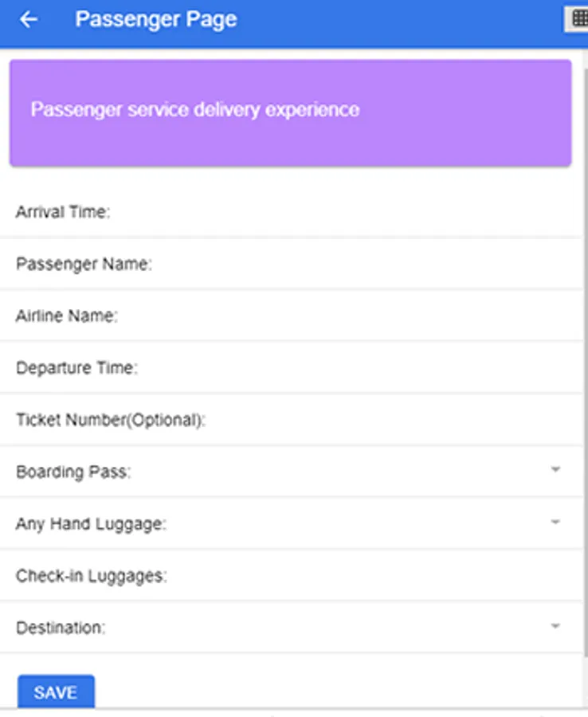Select the Boarding Pass label row
Viewport: 588px width, 717px height.
[x=292, y=472]
